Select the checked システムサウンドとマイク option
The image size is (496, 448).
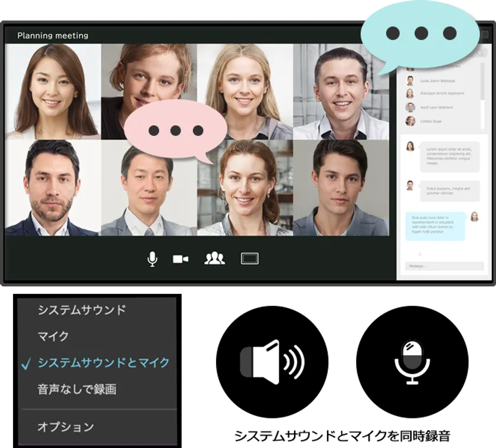[x=103, y=363]
